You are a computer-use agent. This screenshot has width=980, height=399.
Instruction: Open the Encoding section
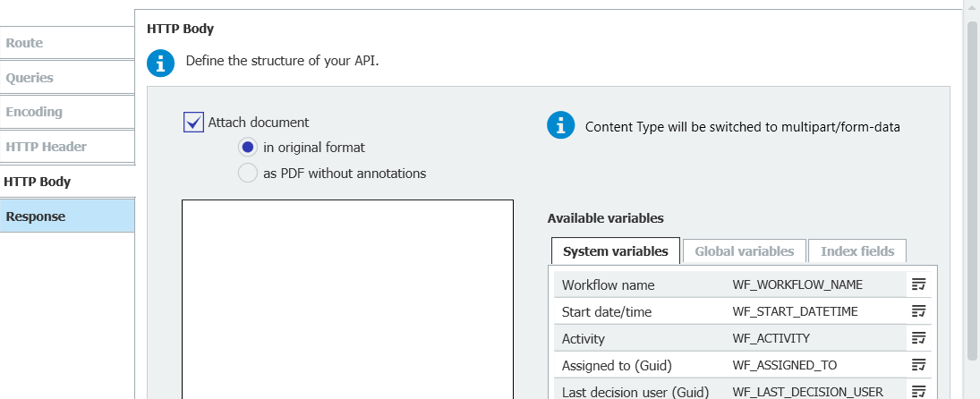coord(67,113)
